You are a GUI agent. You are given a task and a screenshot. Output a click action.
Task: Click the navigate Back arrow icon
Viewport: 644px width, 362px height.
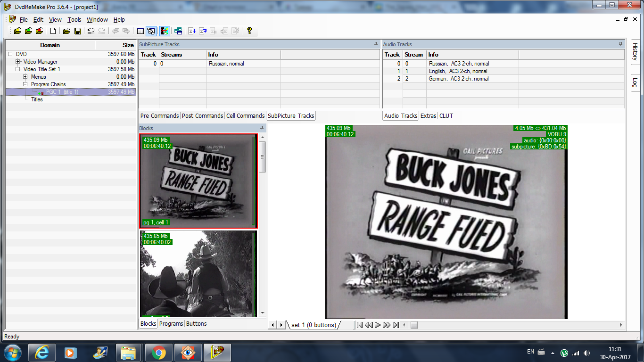click(x=116, y=31)
